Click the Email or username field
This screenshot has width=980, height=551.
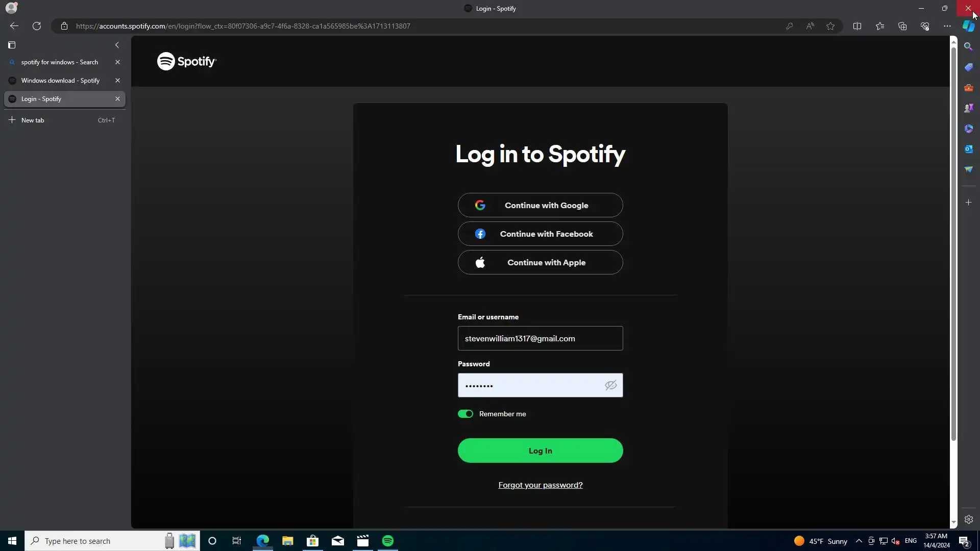coord(540,338)
